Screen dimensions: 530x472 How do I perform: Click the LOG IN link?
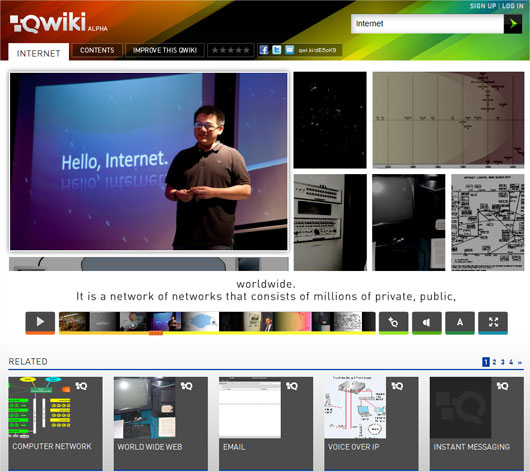[513, 6]
